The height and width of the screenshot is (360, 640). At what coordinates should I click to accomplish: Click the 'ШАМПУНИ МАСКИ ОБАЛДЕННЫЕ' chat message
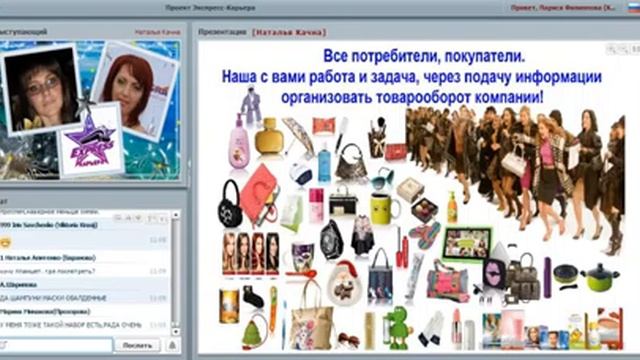click(x=53, y=298)
